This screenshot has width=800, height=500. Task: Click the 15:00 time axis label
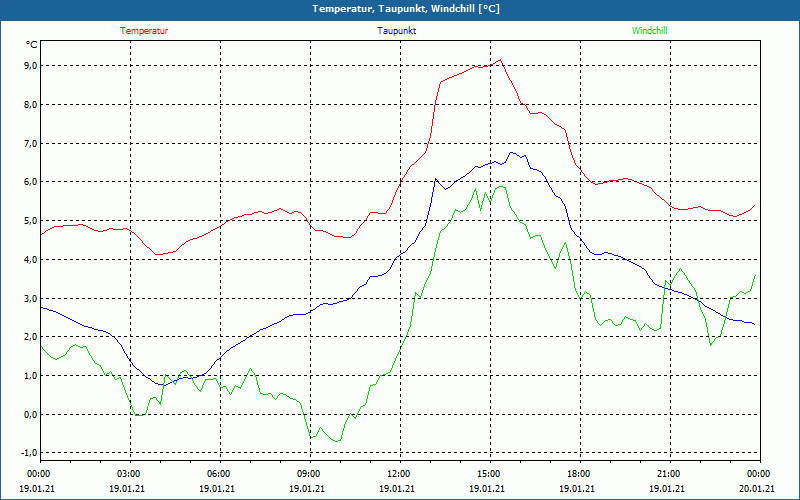tap(490, 474)
